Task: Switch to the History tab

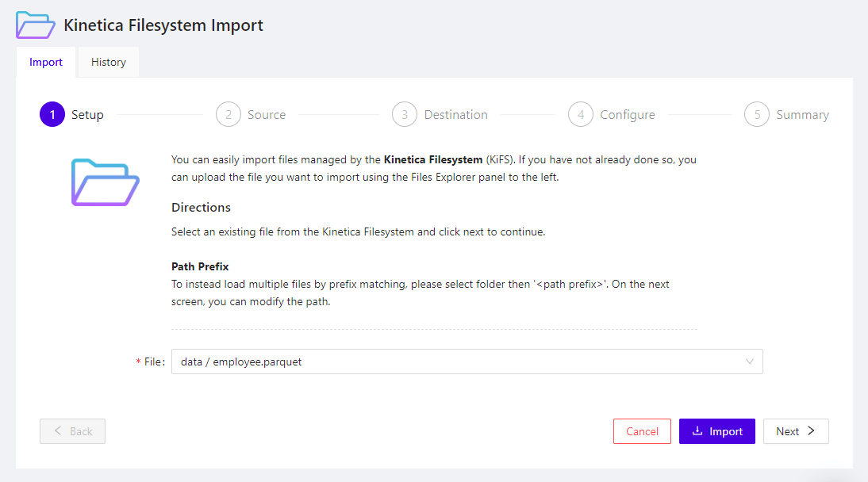Action: pyautogui.click(x=109, y=62)
